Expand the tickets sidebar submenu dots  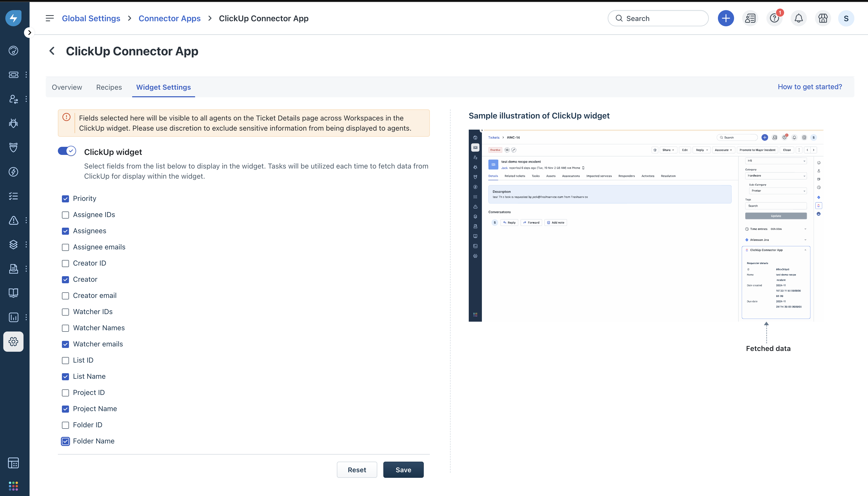click(x=26, y=75)
